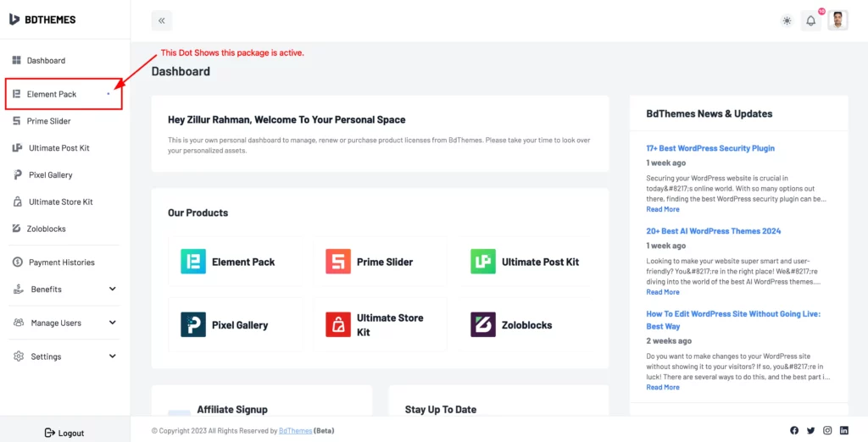The image size is (868, 442).
Task: Click the Logout button label
Action: click(71, 434)
